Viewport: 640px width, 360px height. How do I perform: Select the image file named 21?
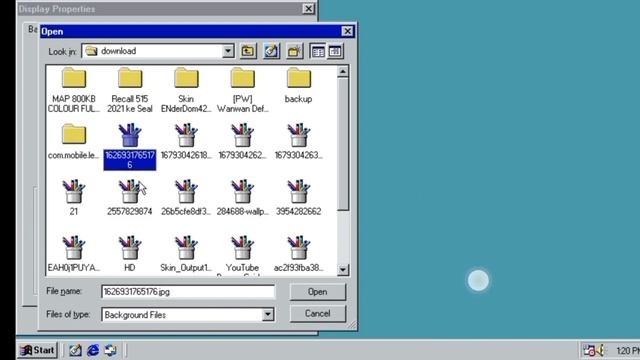74,198
